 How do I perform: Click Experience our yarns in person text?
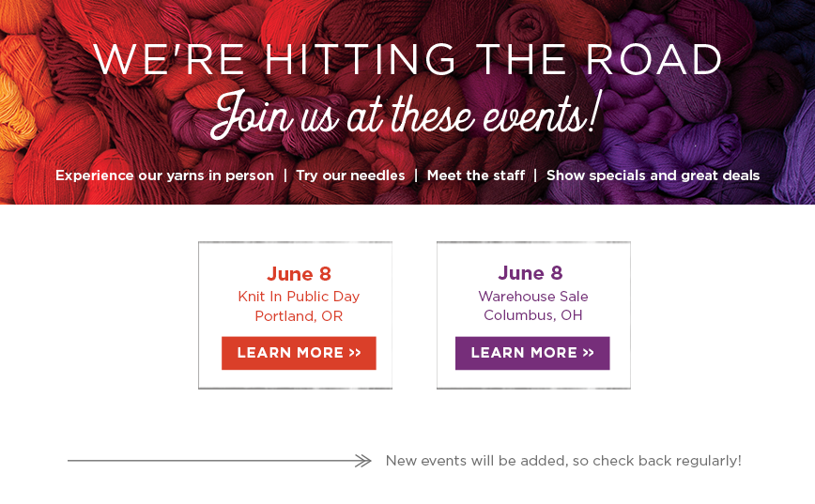(x=164, y=176)
